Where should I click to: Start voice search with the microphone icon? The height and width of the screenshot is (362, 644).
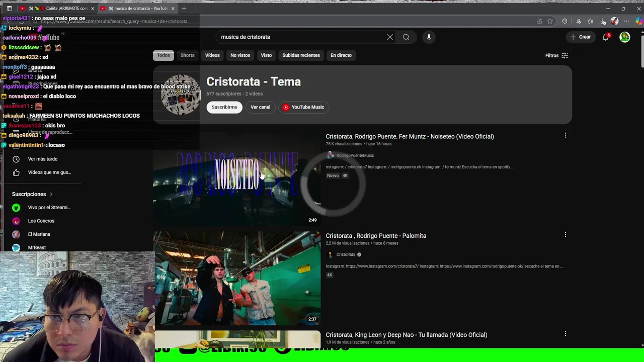pyautogui.click(x=429, y=37)
